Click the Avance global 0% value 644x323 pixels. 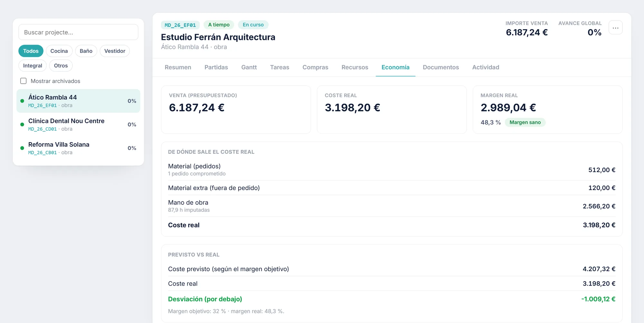594,32
